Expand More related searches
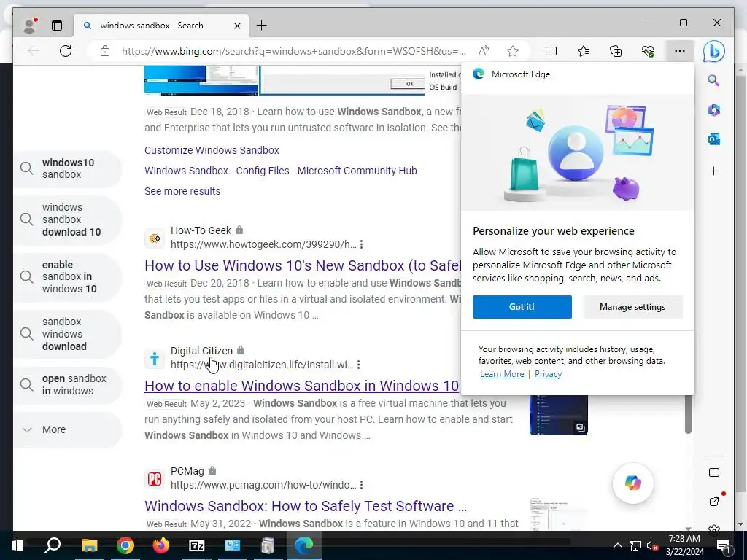Viewport: 747px width, 560px height. click(68, 429)
